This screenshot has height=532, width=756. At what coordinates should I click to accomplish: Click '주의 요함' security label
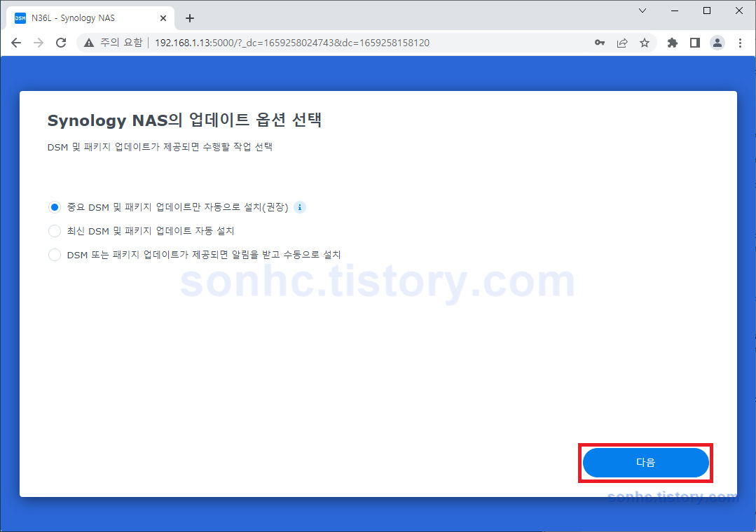click(x=121, y=43)
